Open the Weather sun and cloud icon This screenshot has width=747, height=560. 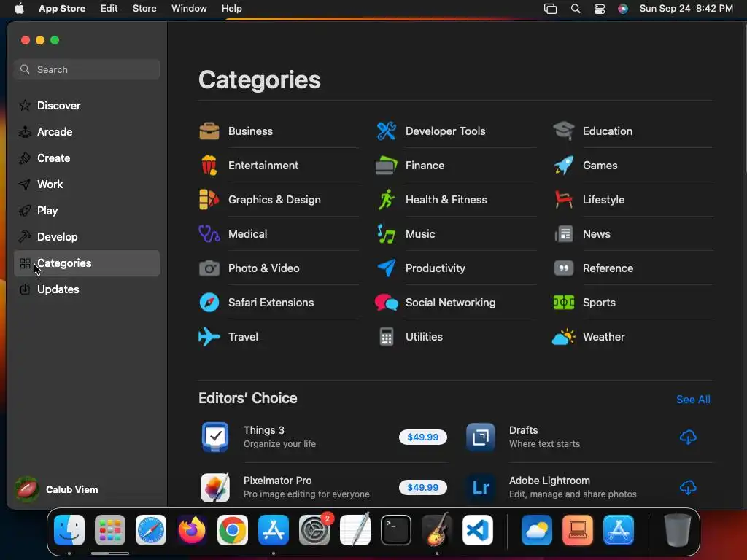click(564, 337)
